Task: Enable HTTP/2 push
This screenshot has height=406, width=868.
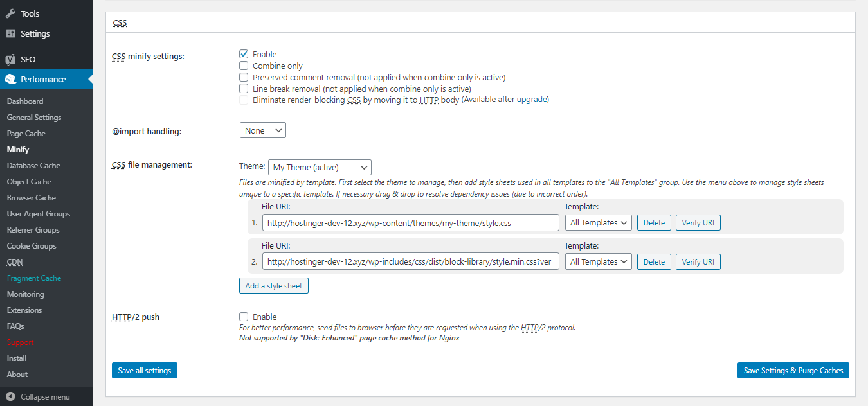Action: pos(244,316)
